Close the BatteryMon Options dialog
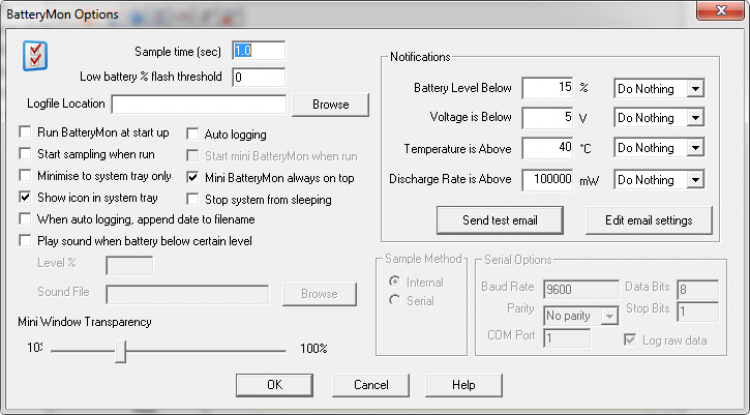Screen dimensions: 750x415 click(x=720, y=11)
